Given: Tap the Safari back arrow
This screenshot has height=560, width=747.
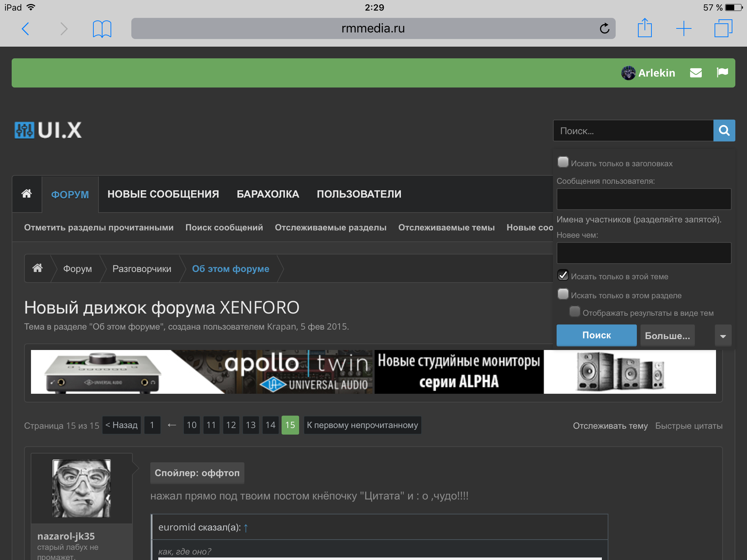Looking at the screenshot, I should [26, 28].
